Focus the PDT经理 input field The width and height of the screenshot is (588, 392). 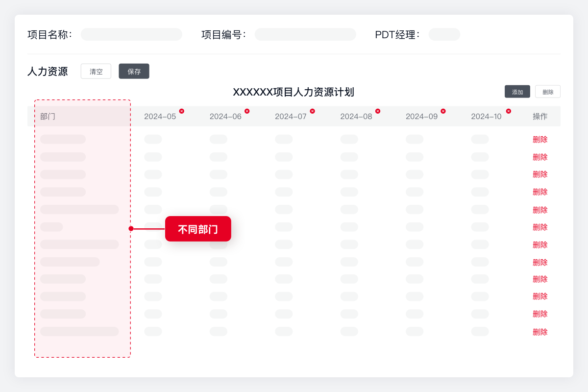coord(444,34)
